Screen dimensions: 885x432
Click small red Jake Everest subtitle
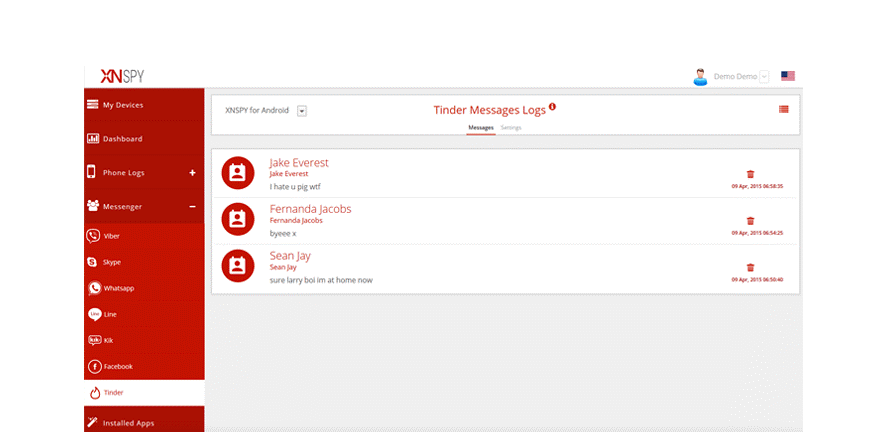[289, 174]
